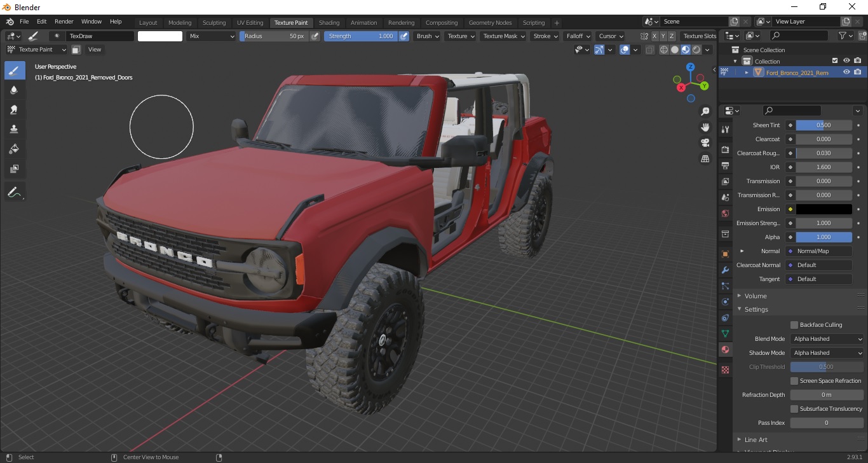Viewport: 868px width, 463px height.
Task: Open the World properties tab
Action: 725,213
